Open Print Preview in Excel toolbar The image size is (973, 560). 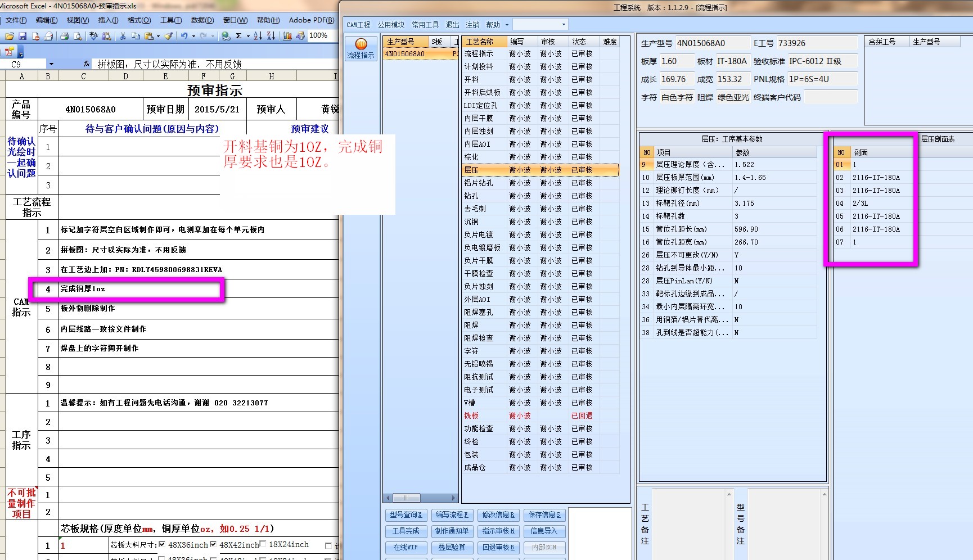point(78,36)
